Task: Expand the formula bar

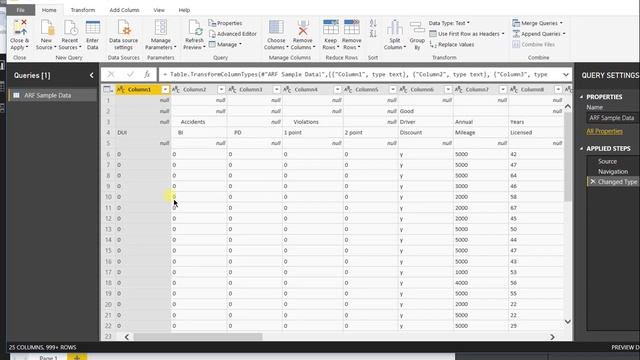Action: (566, 74)
